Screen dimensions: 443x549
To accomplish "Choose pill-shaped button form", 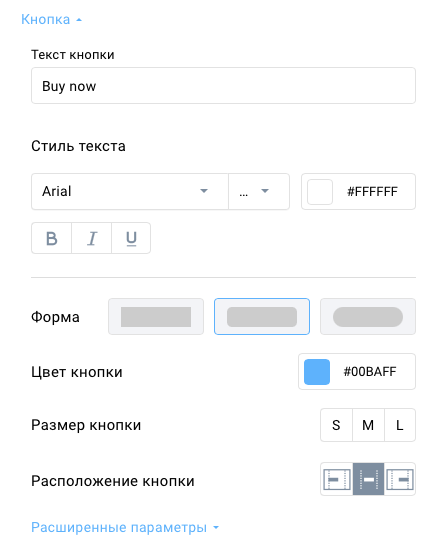I will pyautogui.click(x=368, y=317).
